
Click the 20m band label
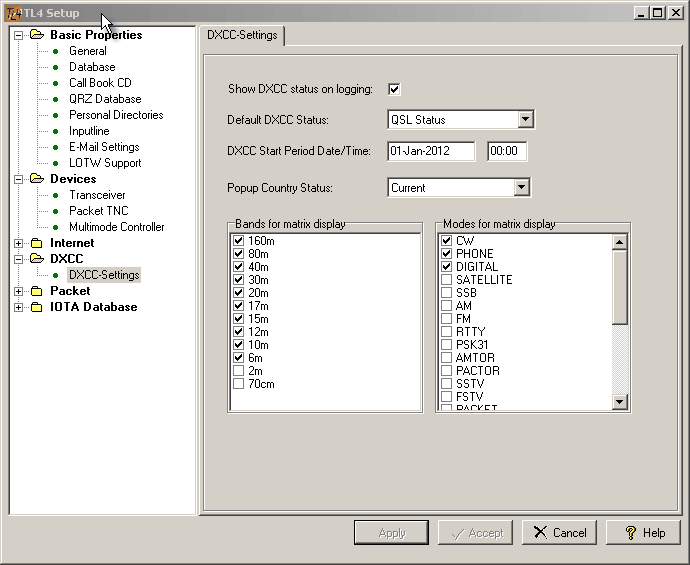[x=258, y=293]
